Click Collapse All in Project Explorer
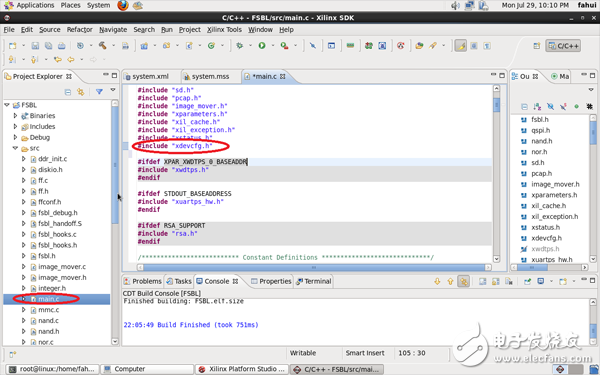600x375 pixels. click(x=68, y=92)
